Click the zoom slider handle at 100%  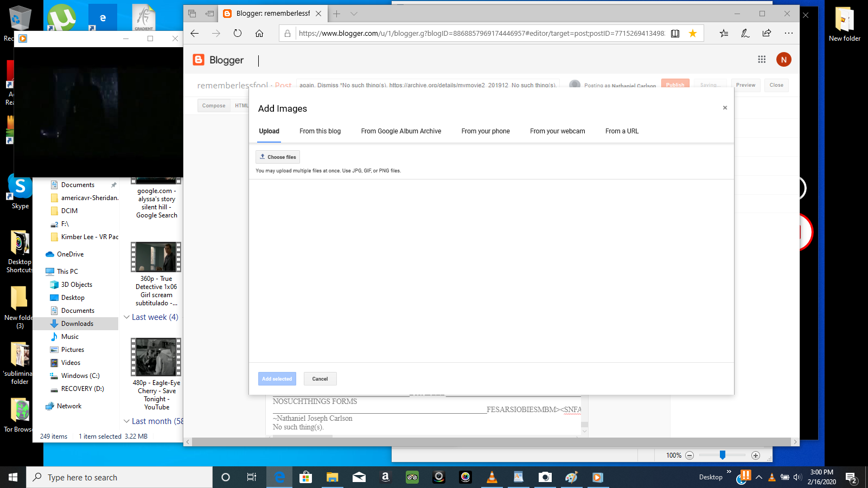(x=723, y=455)
